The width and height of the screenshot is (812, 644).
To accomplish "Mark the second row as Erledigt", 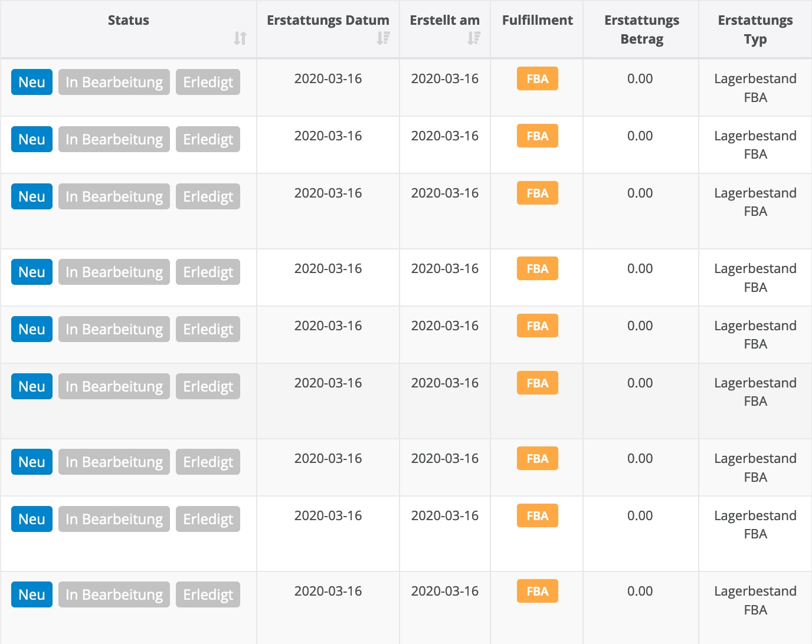I will click(x=208, y=139).
